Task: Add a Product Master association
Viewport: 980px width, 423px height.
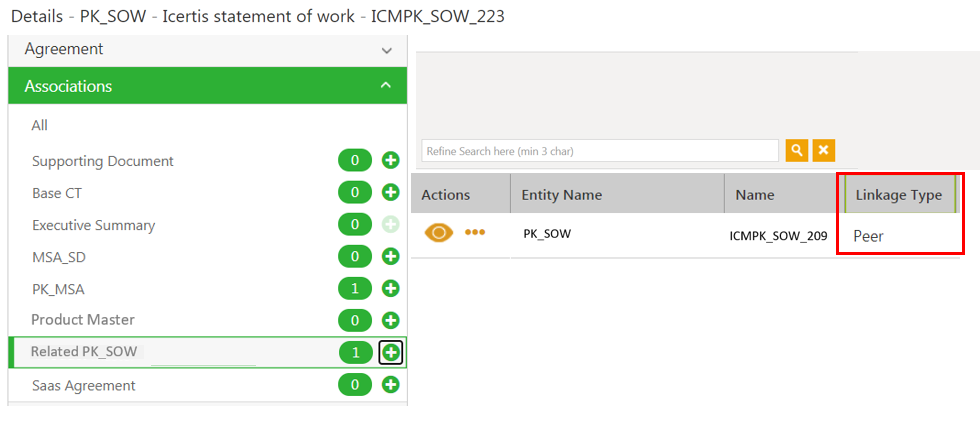Action: click(x=391, y=321)
